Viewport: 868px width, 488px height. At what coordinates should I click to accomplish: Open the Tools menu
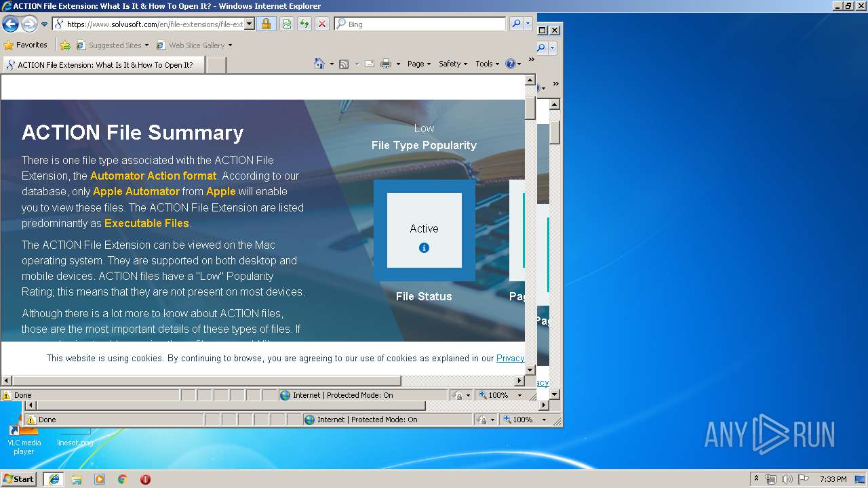[487, 64]
